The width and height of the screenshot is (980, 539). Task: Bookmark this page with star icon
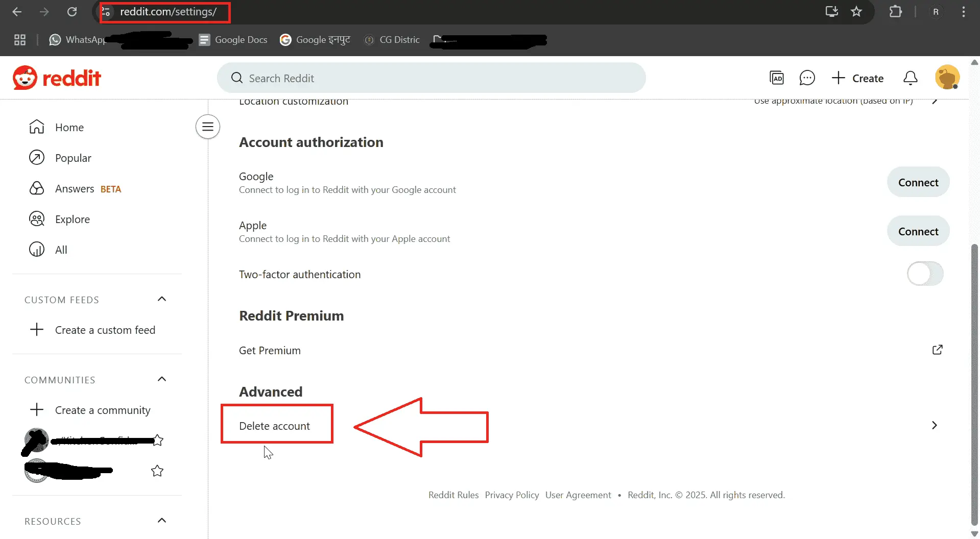[856, 12]
